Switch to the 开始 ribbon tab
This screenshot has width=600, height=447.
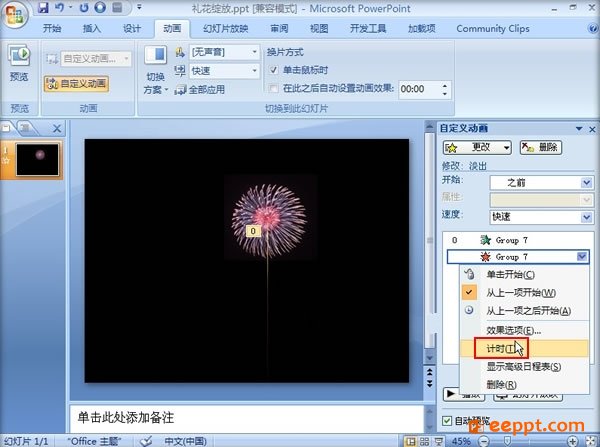point(52,28)
